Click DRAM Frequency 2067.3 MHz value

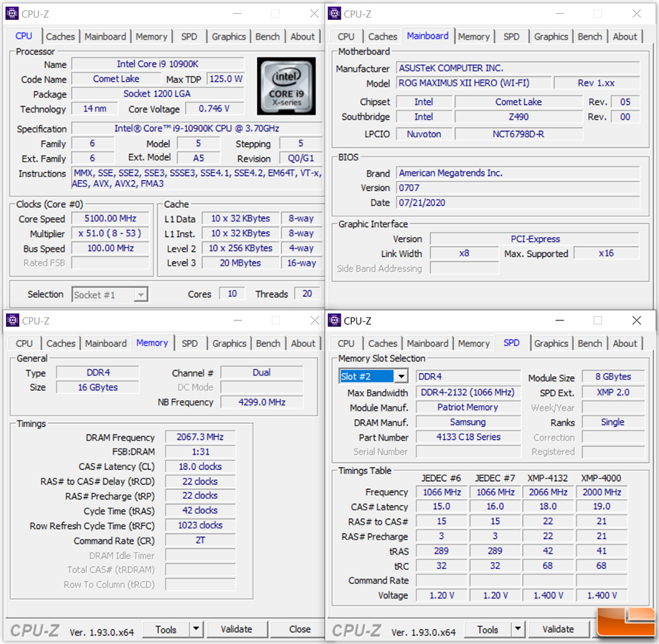(200, 437)
